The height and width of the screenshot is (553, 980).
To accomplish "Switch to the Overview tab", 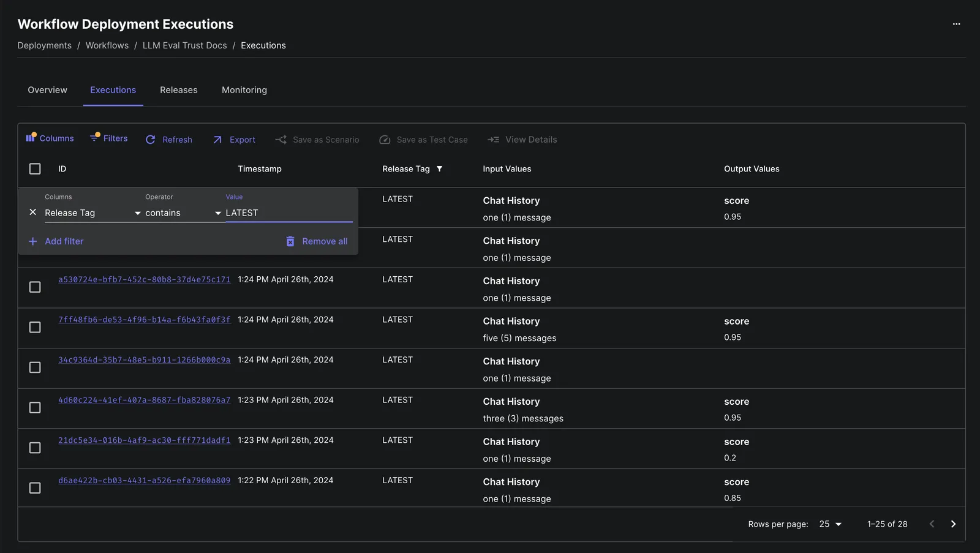I will click(x=48, y=90).
